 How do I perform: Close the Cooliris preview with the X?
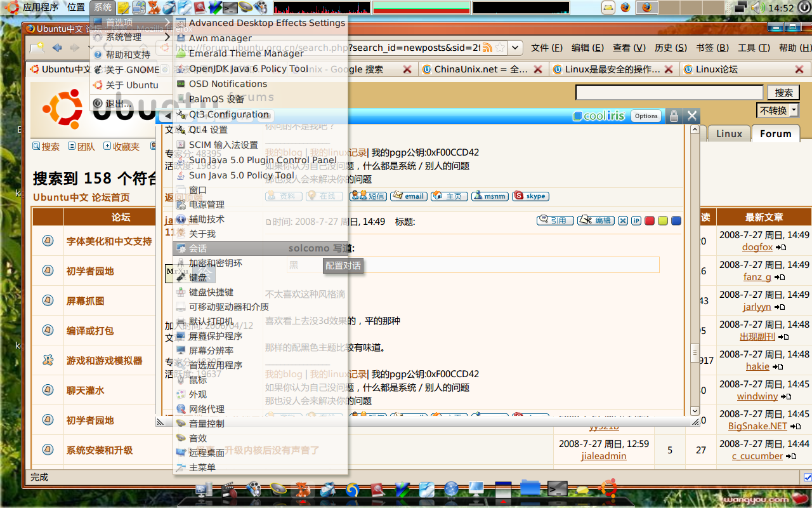(692, 116)
